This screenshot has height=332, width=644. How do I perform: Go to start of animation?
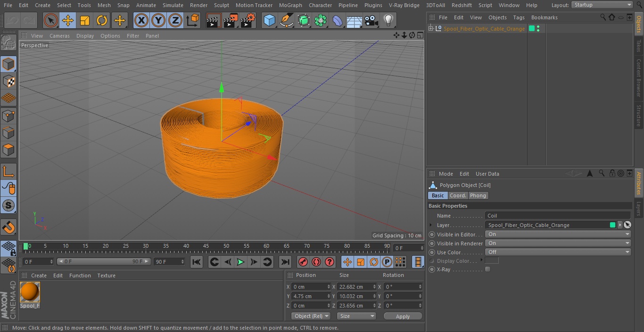pos(197,262)
